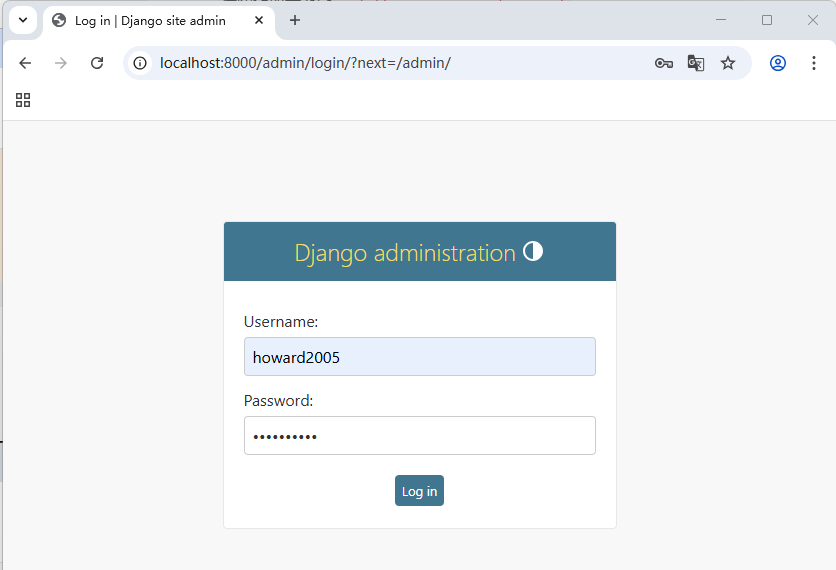View site information icon in address bar

click(140, 63)
